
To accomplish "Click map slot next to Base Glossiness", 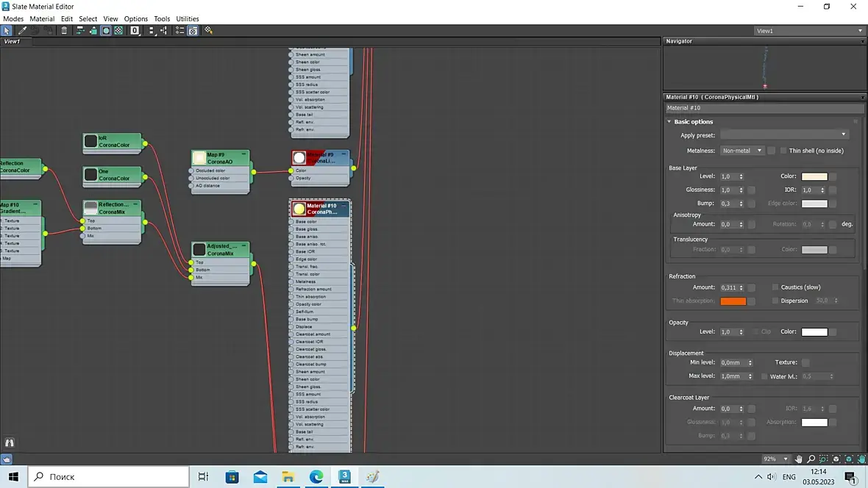I will point(751,190).
